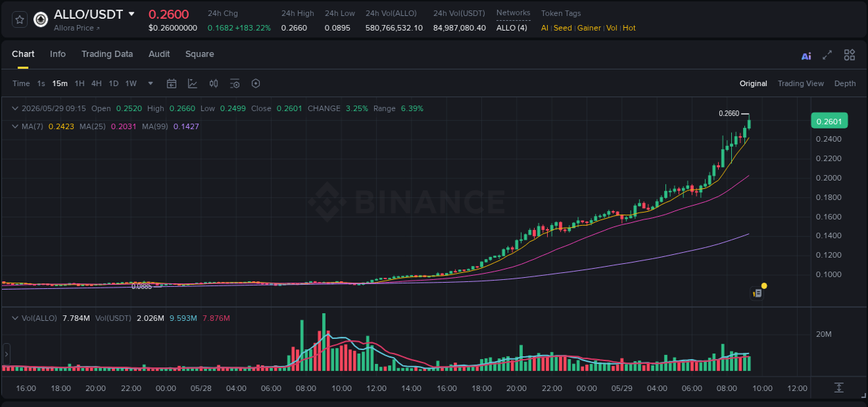
Task: Click the current price tag 0.2601
Action: coord(829,122)
